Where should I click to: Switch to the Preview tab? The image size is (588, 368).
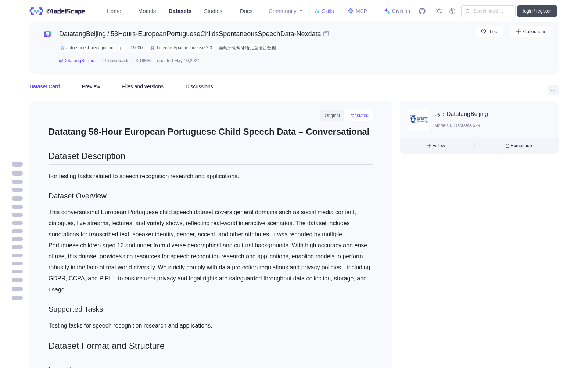tap(91, 86)
